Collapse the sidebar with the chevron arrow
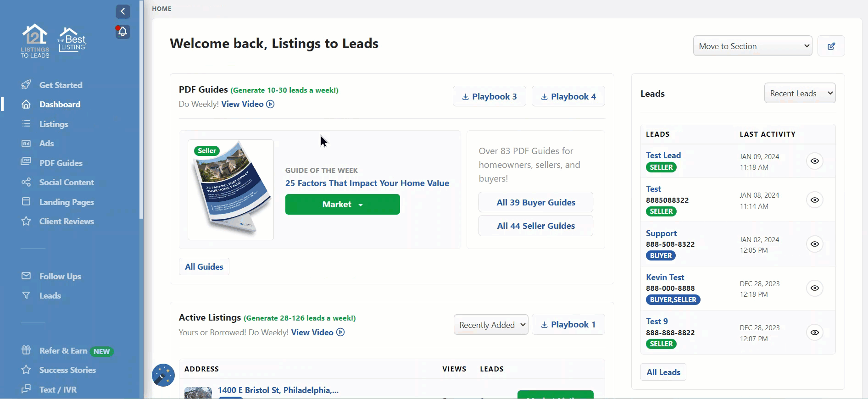The image size is (868, 399). click(x=122, y=11)
